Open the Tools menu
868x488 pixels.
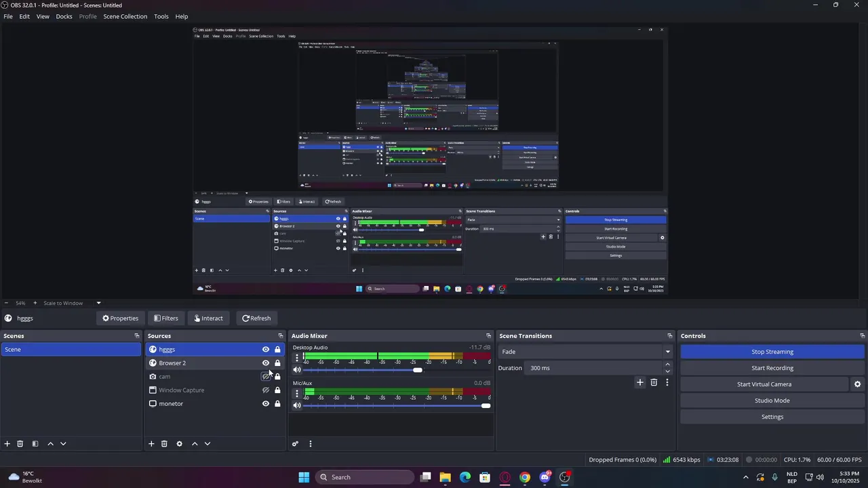(161, 16)
